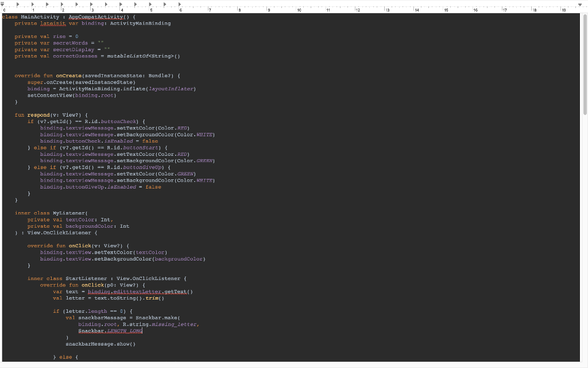Click "ActivityMainBinding.inflate" in the code
Screen dimensions: 588x368
pos(102,89)
